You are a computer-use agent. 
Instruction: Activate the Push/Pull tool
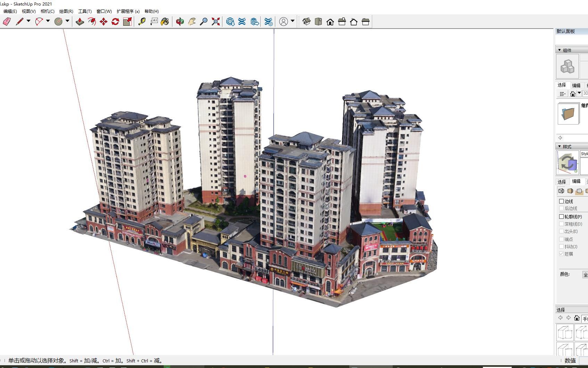(80, 21)
